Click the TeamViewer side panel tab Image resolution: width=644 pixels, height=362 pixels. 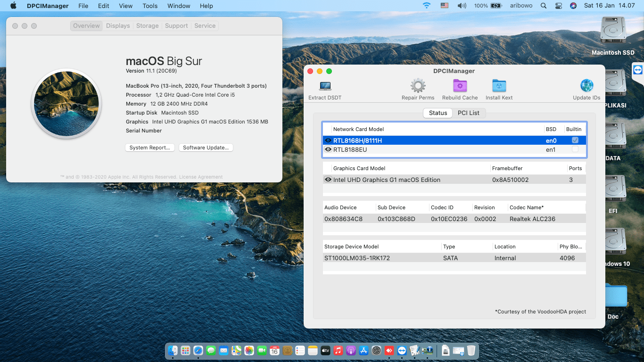tap(638, 70)
